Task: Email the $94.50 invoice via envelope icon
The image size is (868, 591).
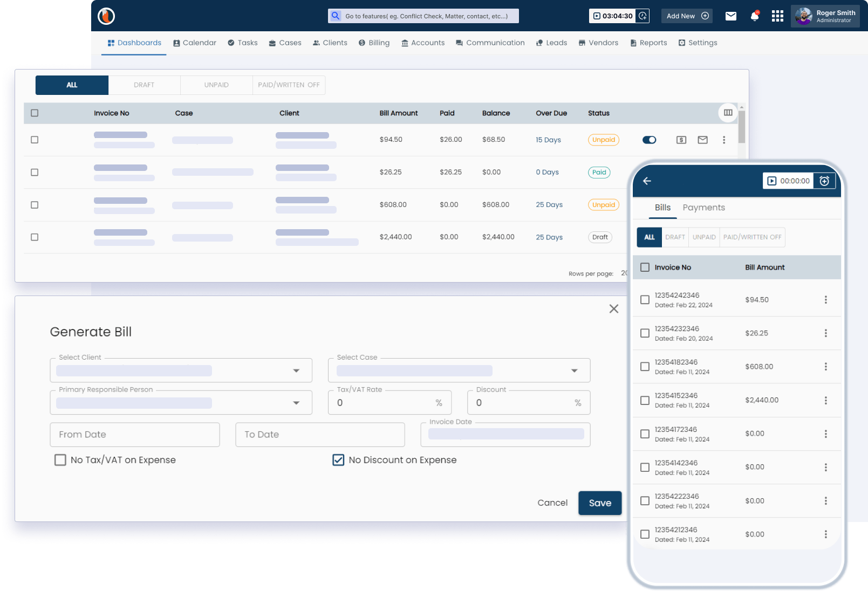Action: click(702, 140)
